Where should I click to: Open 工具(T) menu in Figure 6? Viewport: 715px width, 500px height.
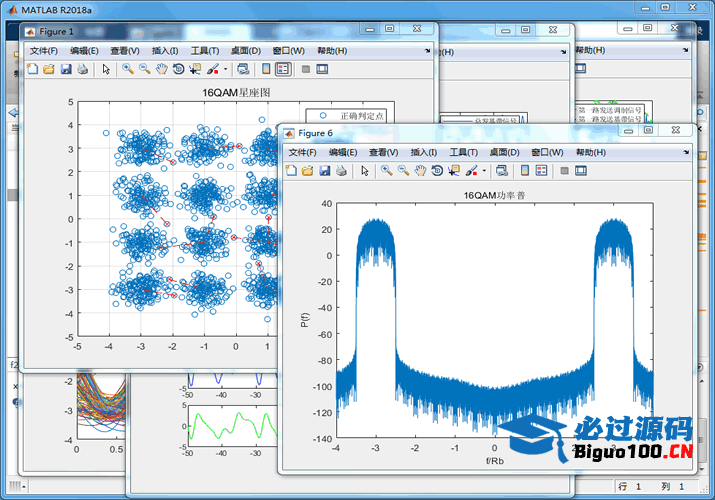click(464, 152)
